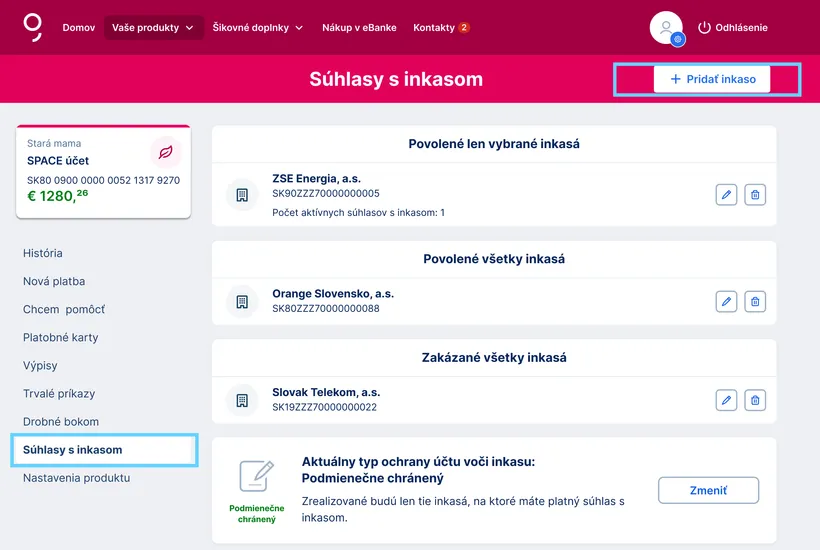Click the leaf icon on SPACE účet card
This screenshot has height=550, width=820.
coord(166,152)
